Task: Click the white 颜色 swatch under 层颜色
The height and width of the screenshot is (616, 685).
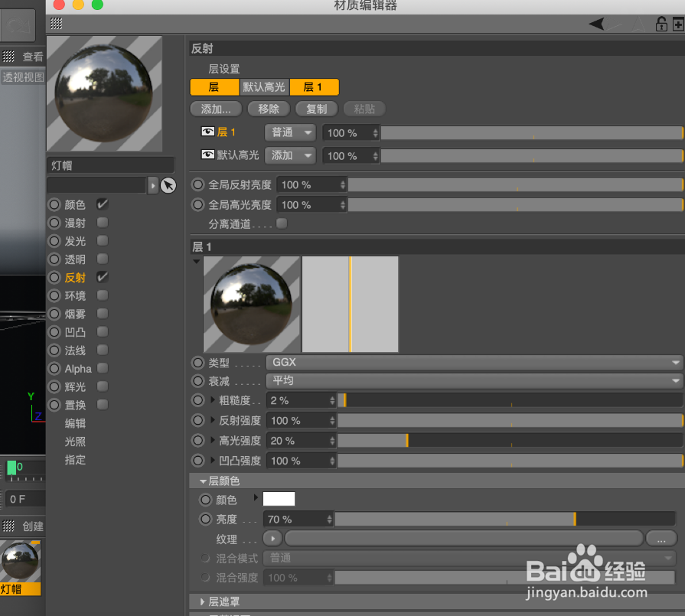Action: click(279, 499)
